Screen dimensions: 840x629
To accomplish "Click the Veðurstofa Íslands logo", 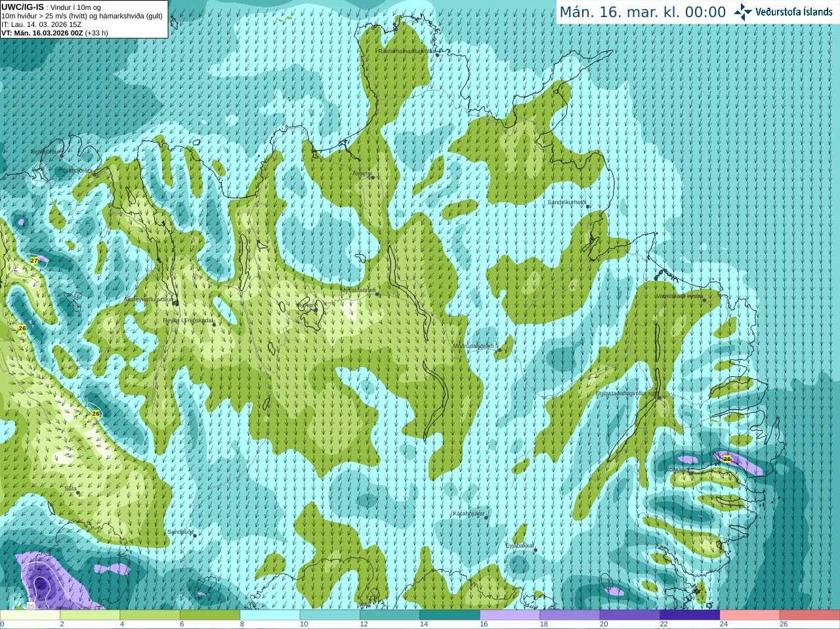I will click(782, 12).
